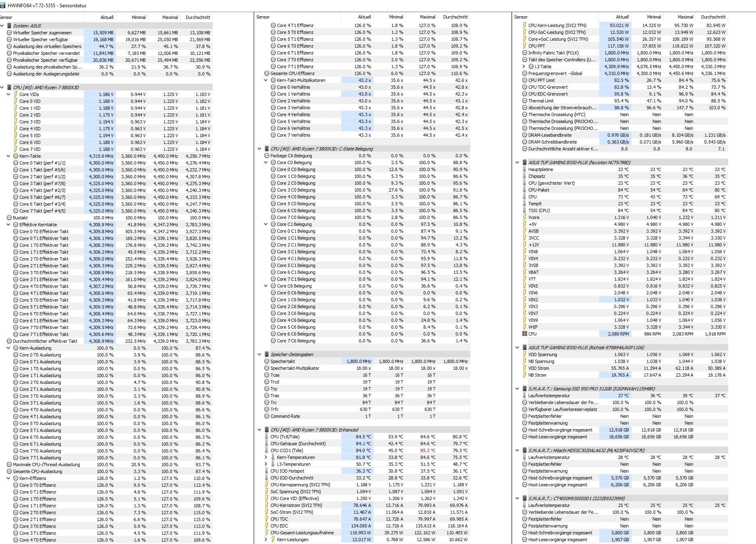Click the Infinity Fabric Takt (FCLK) row

(x=622, y=53)
